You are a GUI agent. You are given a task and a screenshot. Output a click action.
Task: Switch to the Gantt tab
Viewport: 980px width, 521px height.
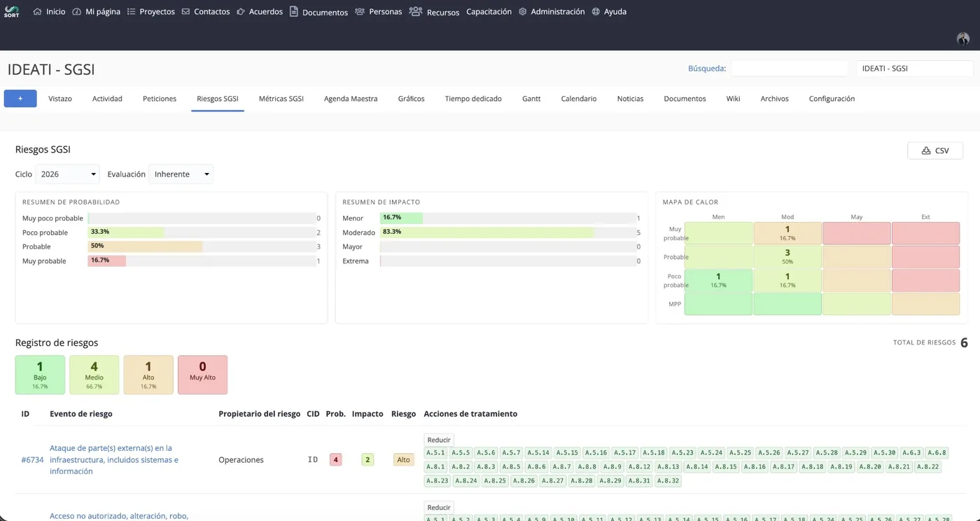(531, 99)
